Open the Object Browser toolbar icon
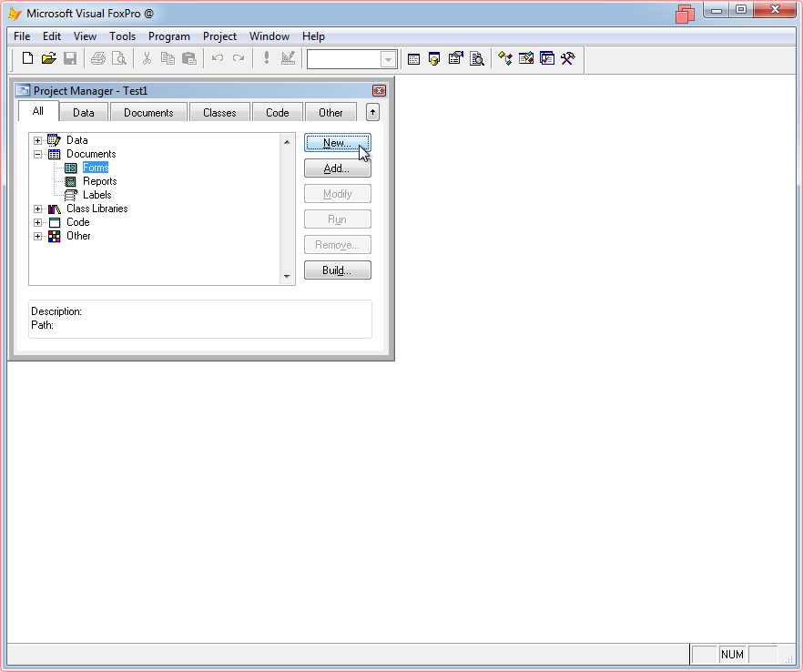Screen dimensions: 803x672 point(526,58)
